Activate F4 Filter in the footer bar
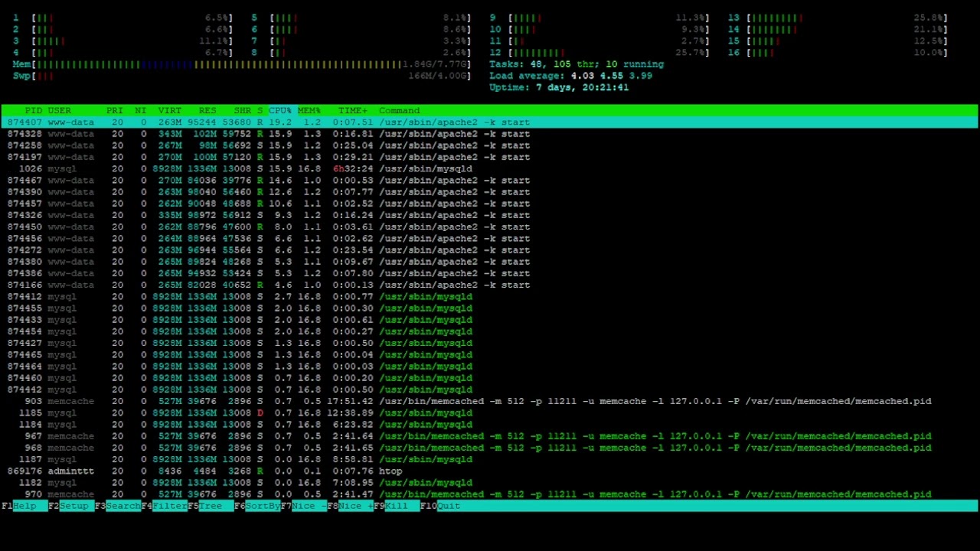 point(164,506)
